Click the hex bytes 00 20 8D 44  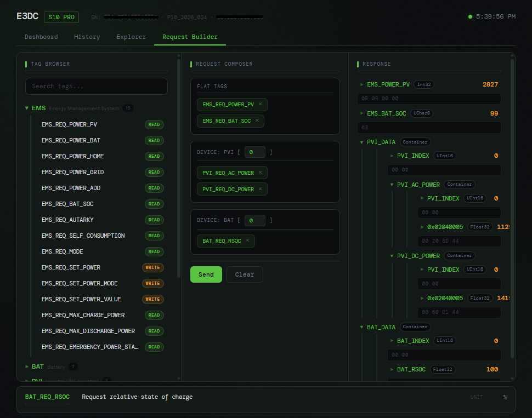pyautogui.click(x=440, y=241)
